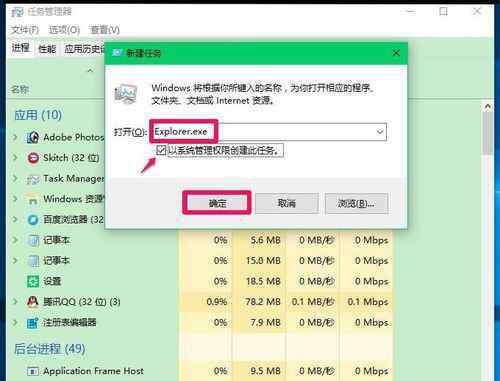Click the 百度浏览器 icon
Screen dimensions: 500x381
(x=33, y=220)
